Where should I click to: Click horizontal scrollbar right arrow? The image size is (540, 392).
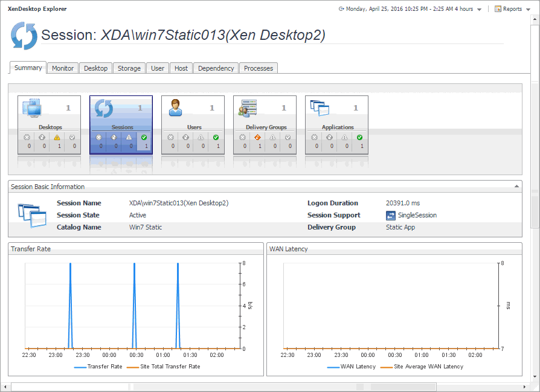click(524, 387)
